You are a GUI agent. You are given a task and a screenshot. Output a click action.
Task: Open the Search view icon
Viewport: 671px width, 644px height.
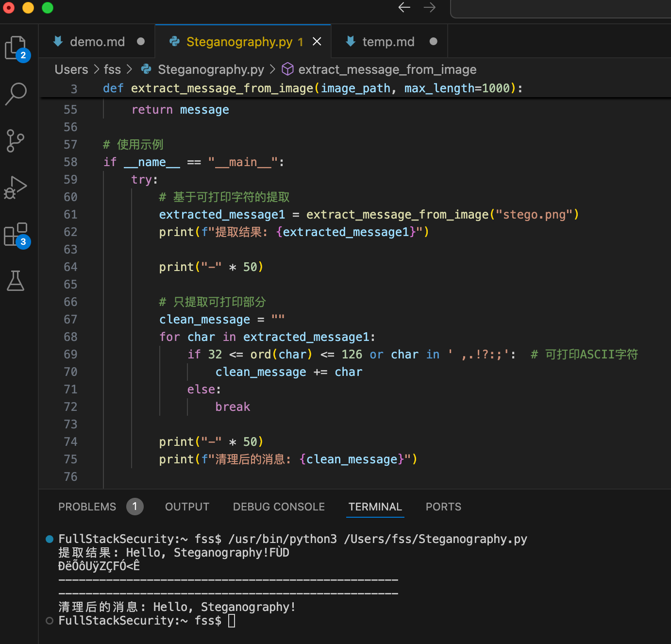click(16, 94)
